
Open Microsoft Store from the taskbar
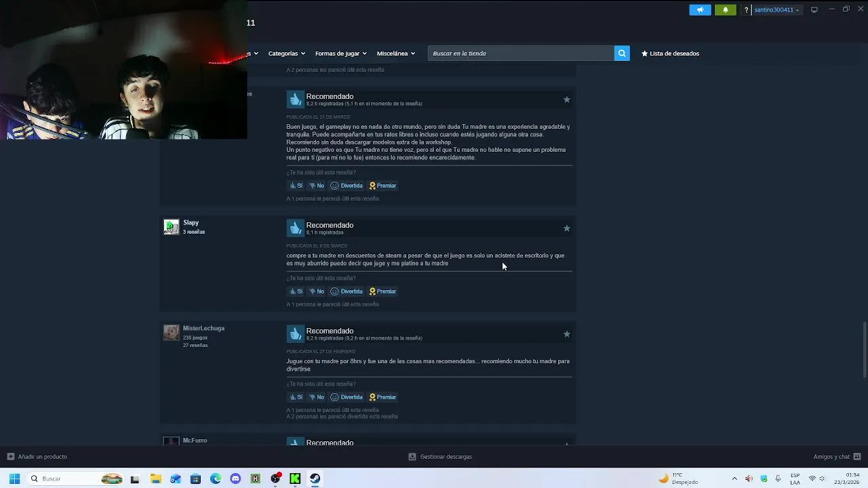[x=195, y=479]
